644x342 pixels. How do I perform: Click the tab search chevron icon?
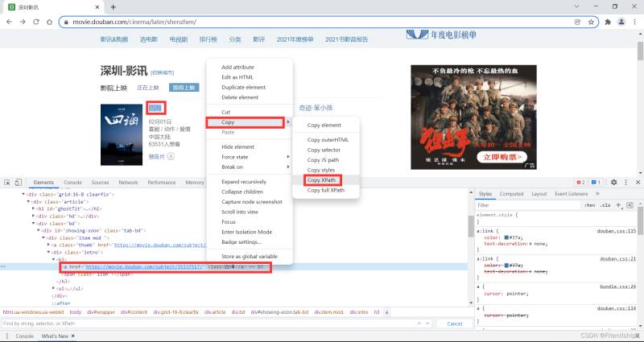[x=576, y=6]
